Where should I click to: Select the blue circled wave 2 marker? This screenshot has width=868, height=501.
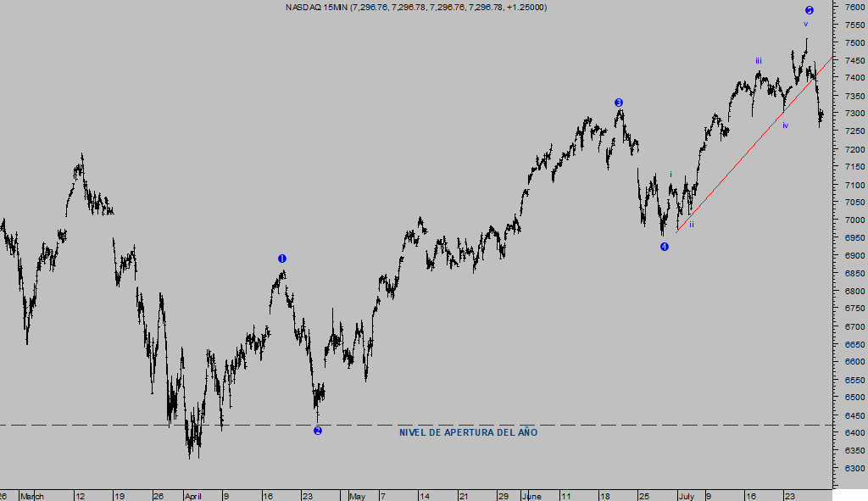coord(318,431)
